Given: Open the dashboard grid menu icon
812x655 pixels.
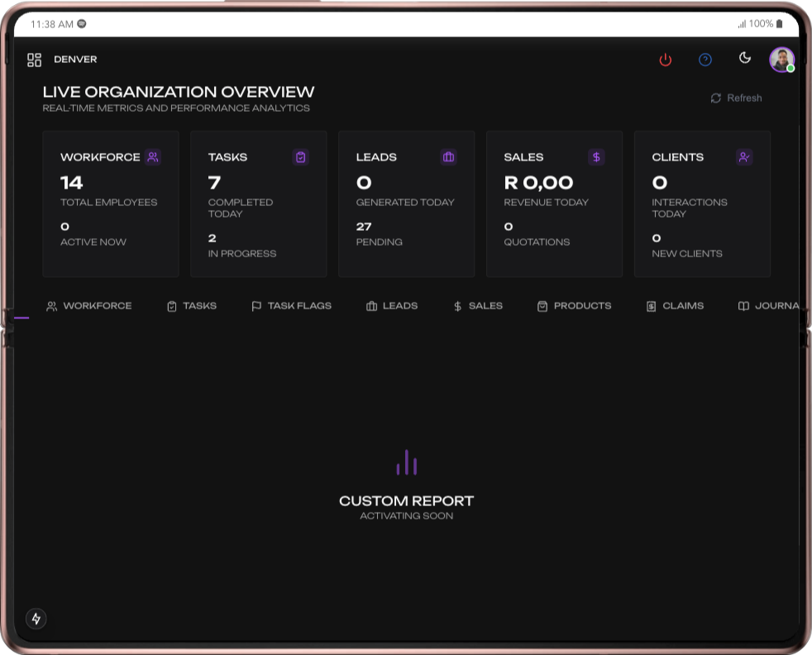Looking at the screenshot, I should 34,60.
